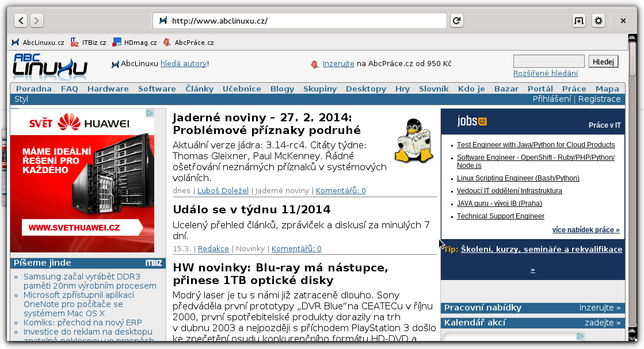Click 'inzerujte »' in Pracovní nabídky
Viewport: 644px width, 349px height.
click(x=600, y=308)
